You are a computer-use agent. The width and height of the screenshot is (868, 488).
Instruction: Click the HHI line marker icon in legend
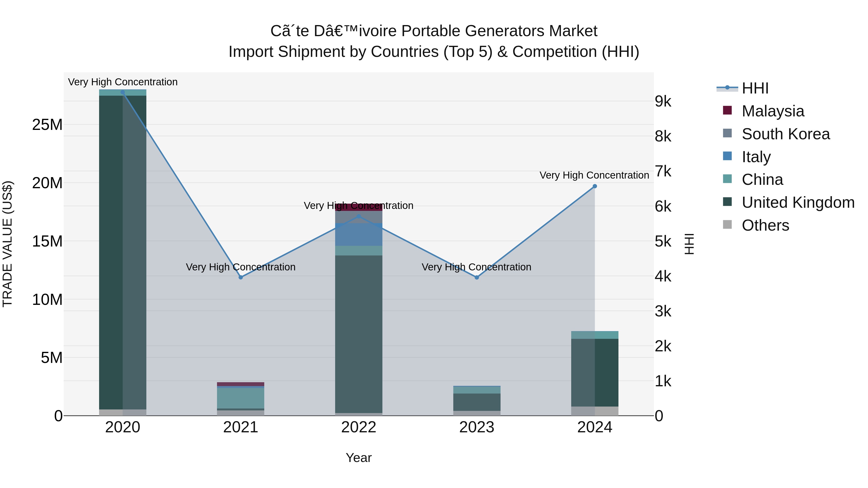[x=727, y=87]
